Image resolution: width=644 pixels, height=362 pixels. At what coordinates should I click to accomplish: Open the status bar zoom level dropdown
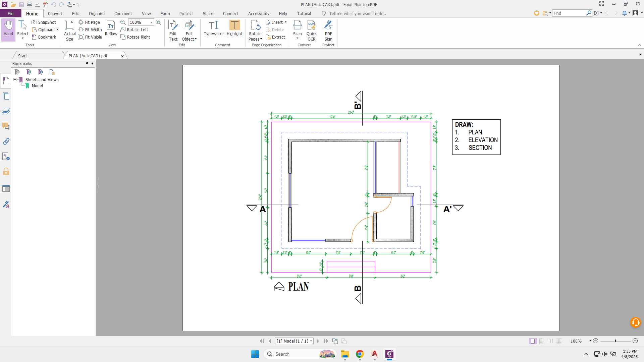click(590, 341)
